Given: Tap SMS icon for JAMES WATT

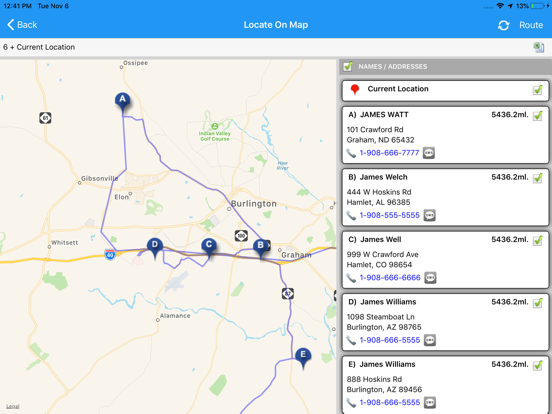Looking at the screenshot, I should [x=428, y=153].
